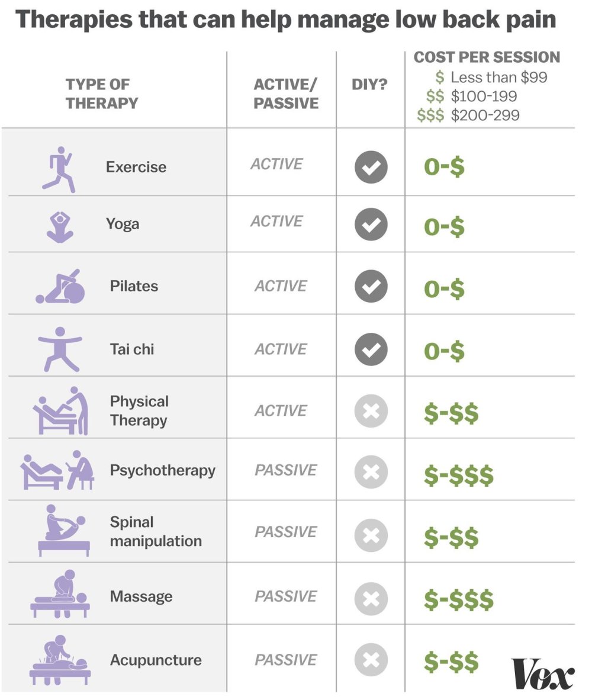Click the green cost value for Massage
This screenshot has height=700, width=592.
coord(458,600)
